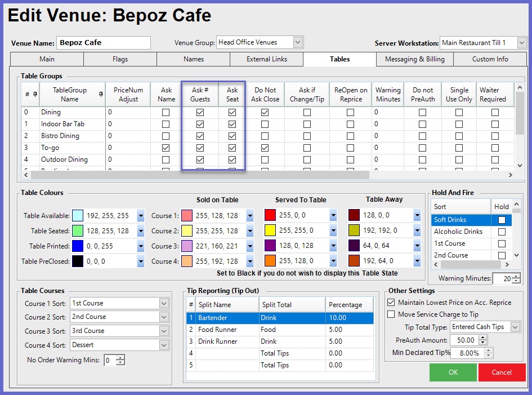The image size is (532, 395).
Task: Uncheck Maintain Lowest Price on Acc. Reprice
Action: click(391, 302)
